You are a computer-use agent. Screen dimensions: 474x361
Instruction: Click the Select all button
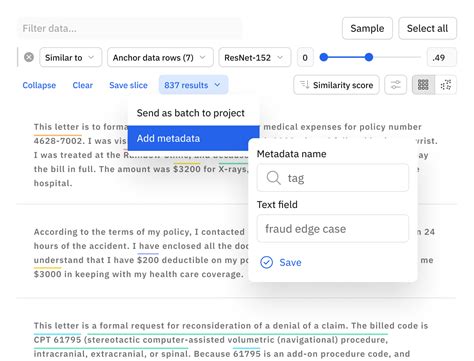tap(427, 28)
